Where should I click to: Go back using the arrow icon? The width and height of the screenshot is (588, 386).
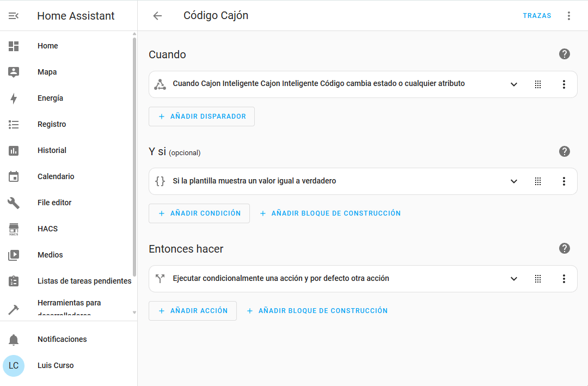[157, 16]
